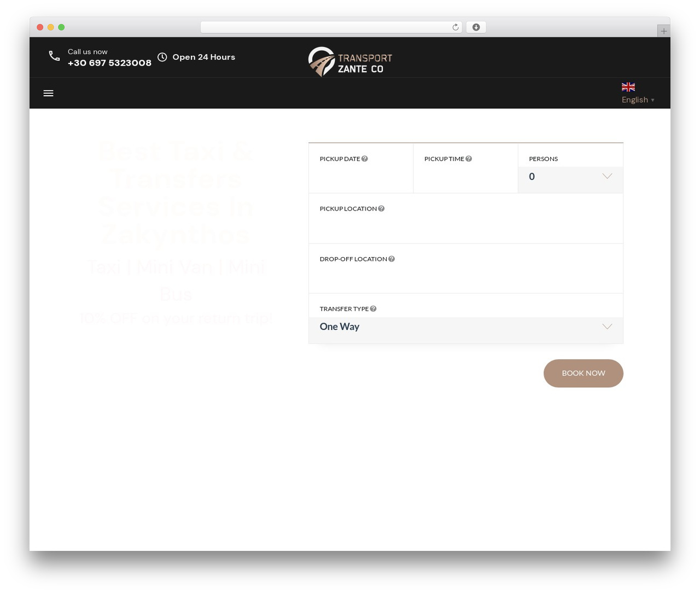
Task: Click the Transport Zante Co logo
Action: 350,62
